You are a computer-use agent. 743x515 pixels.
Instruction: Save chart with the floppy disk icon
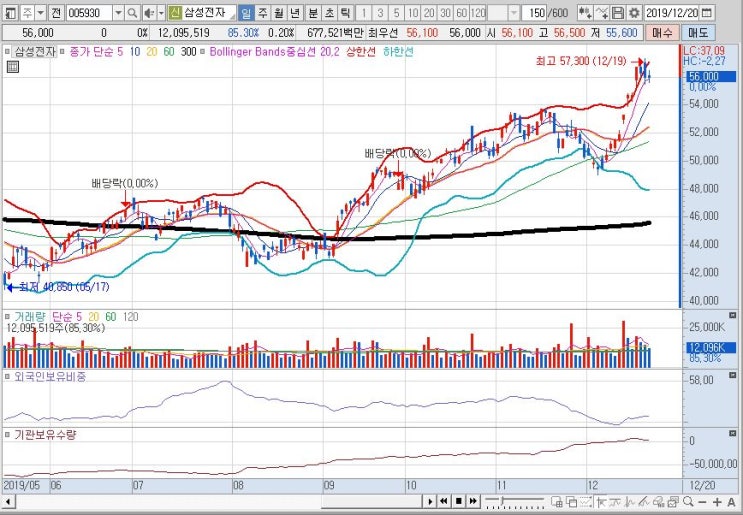point(618,13)
